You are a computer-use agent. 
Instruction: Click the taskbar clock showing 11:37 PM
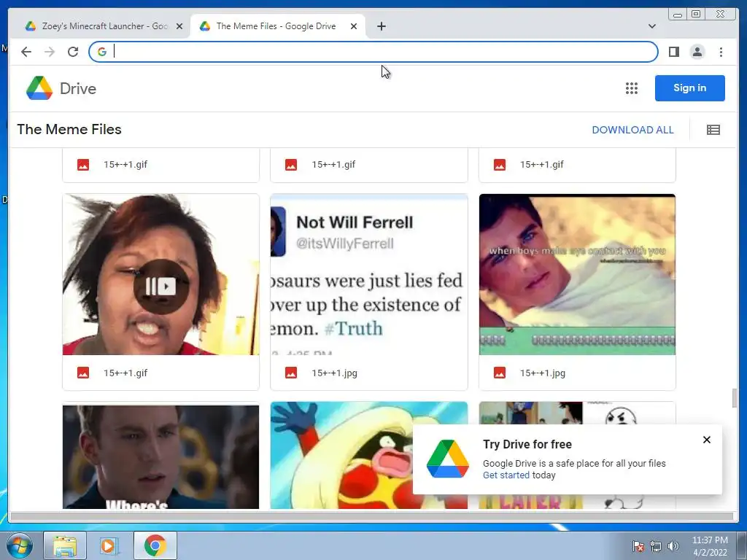pos(710,546)
